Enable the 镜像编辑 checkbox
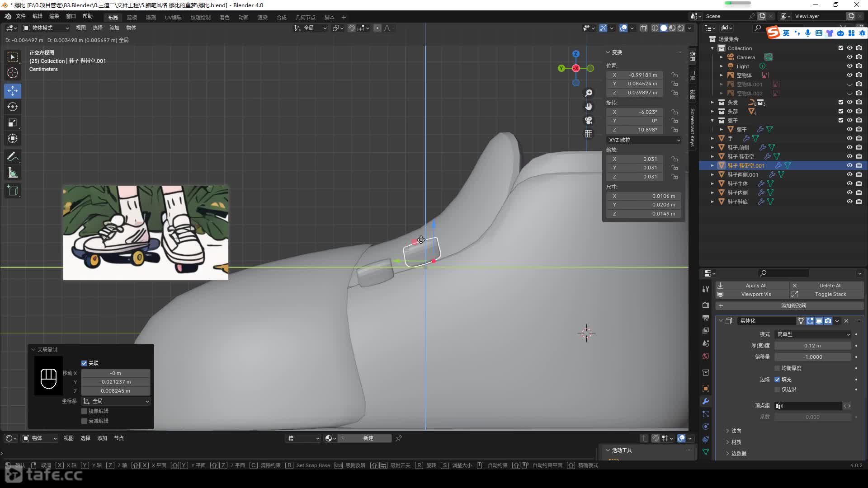 [84, 411]
